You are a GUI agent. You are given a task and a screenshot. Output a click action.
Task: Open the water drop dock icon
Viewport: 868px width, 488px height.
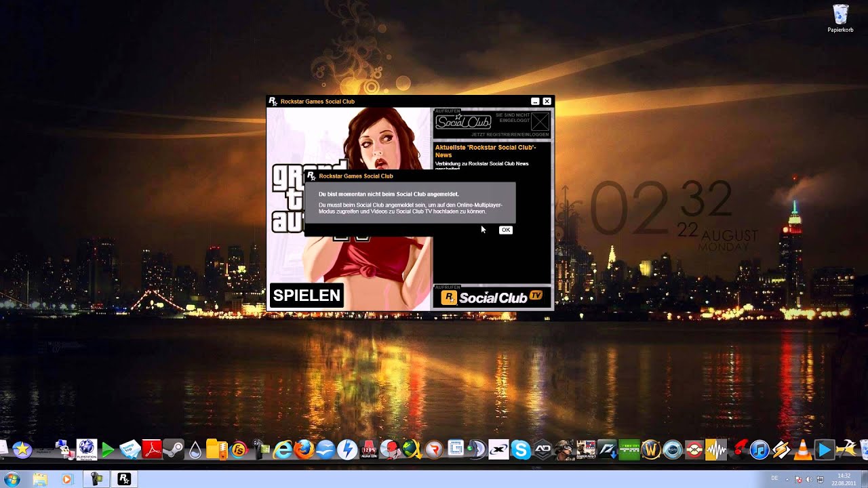tap(195, 449)
